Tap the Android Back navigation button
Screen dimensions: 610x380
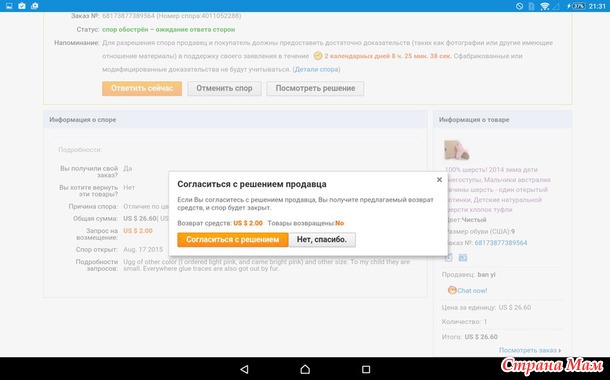click(x=244, y=369)
